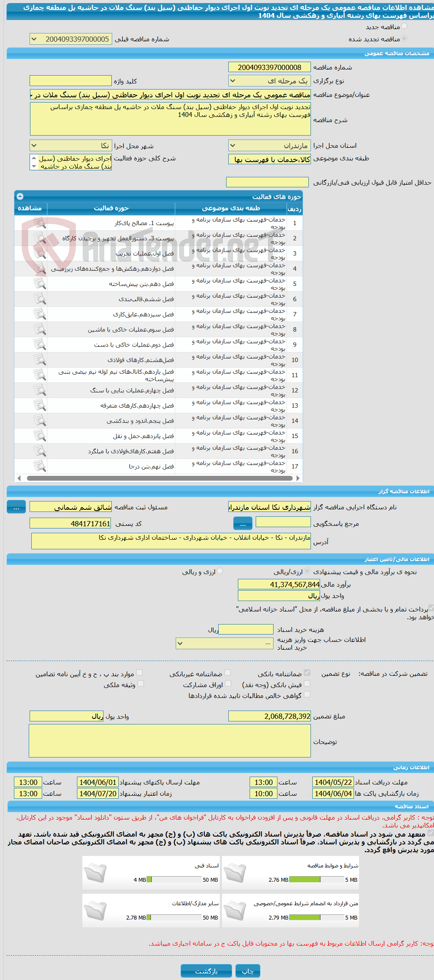Click the چاپ print button
Image resolution: width=434 pixels, height=980 pixels.
click(248, 970)
